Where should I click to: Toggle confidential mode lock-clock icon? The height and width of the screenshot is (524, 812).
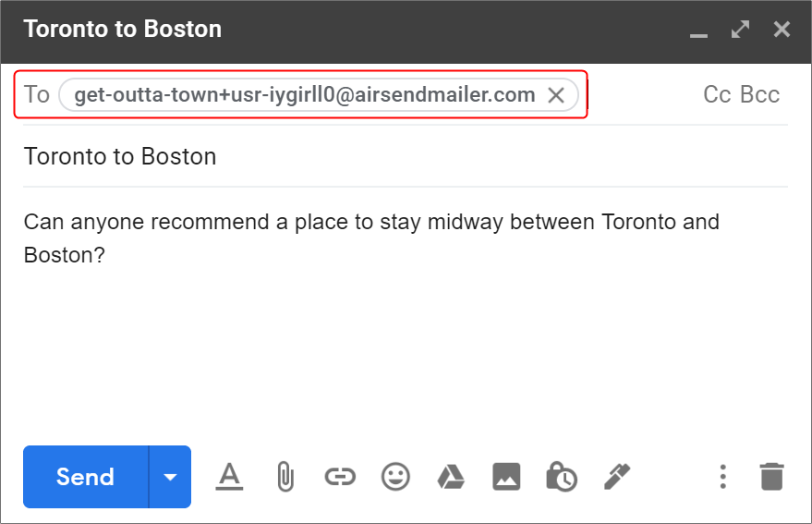point(562,477)
